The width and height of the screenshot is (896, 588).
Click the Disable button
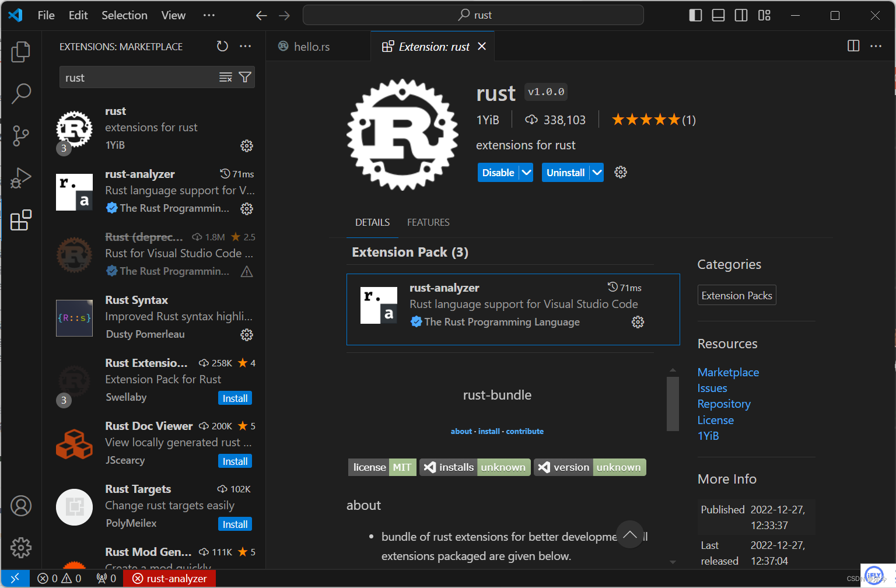tap(498, 173)
